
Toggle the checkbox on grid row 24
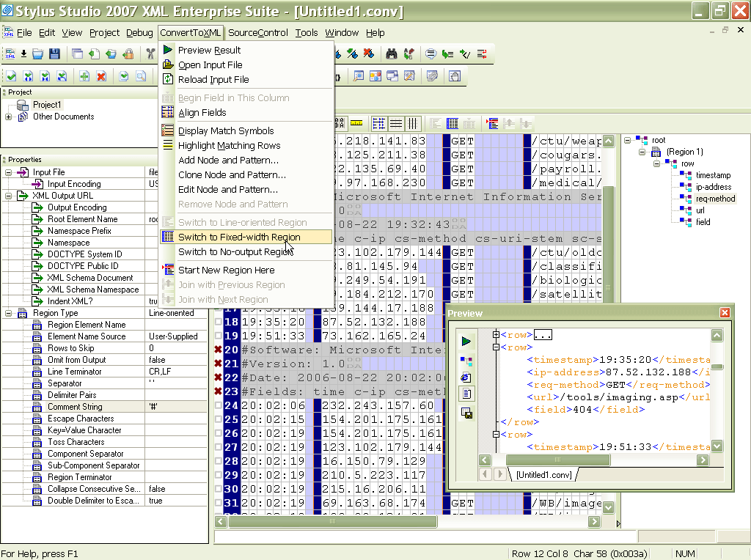click(x=219, y=405)
